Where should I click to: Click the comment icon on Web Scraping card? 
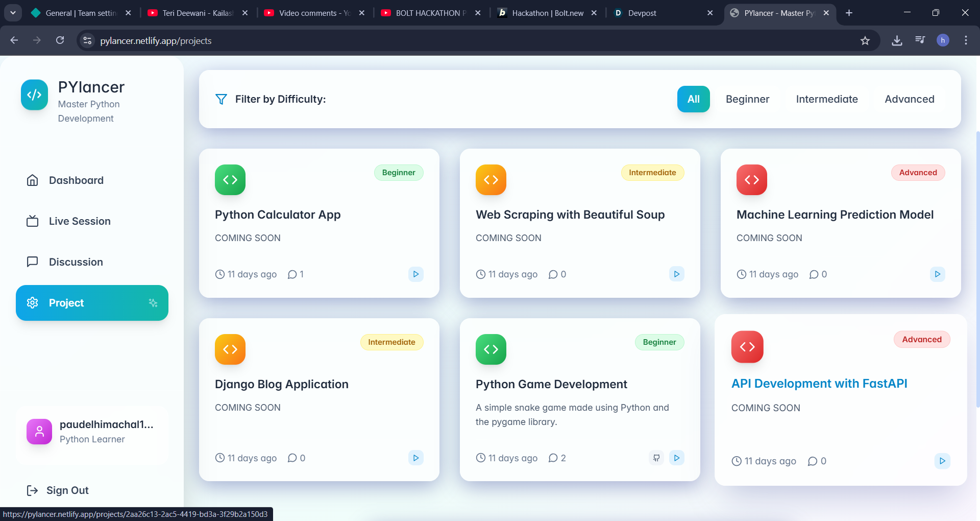coord(553,274)
